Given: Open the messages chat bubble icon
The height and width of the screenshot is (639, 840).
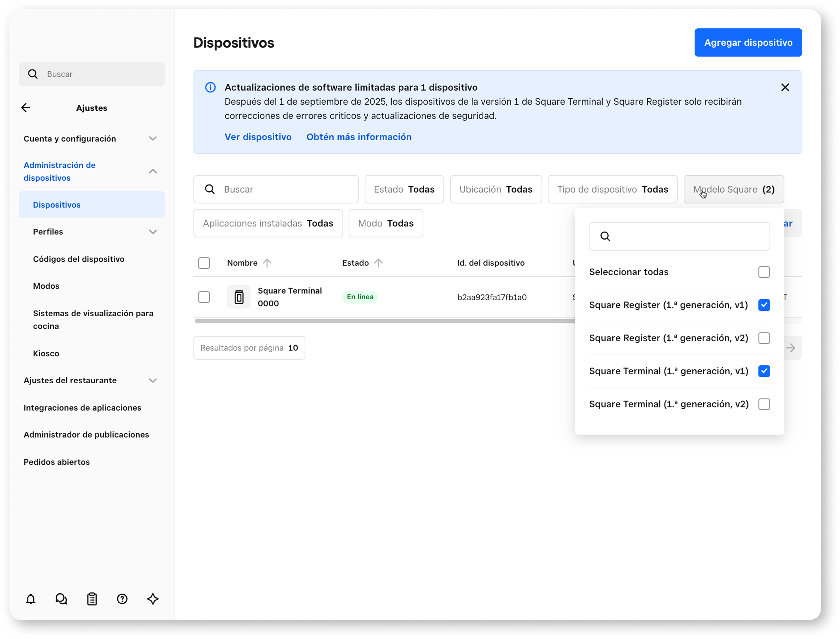Looking at the screenshot, I should pyautogui.click(x=61, y=599).
